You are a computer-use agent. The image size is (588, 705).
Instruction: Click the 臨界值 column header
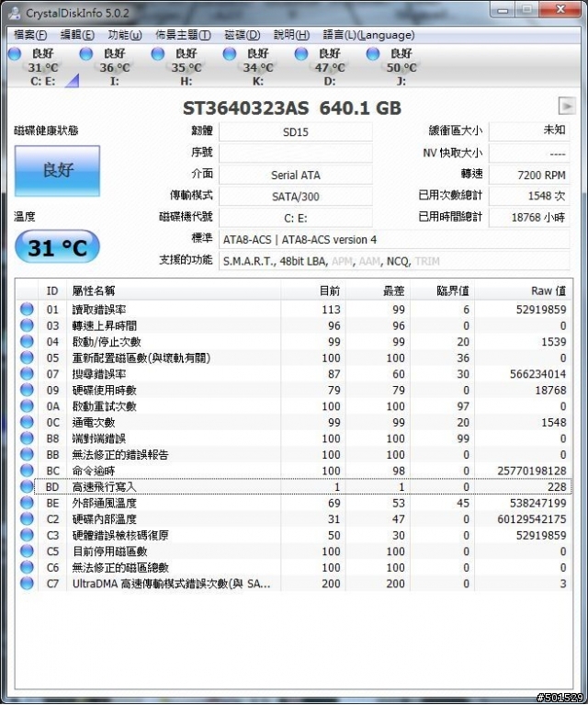pos(442,290)
